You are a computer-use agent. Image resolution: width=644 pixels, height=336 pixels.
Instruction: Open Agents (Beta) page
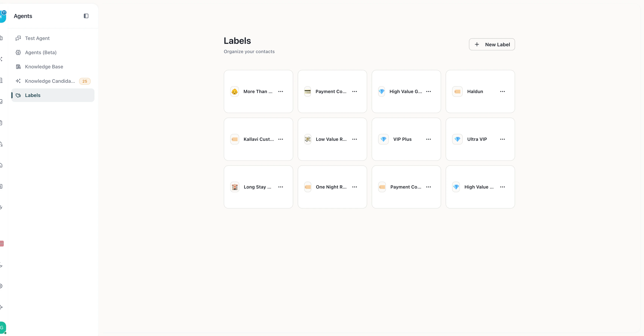click(x=41, y=52)
